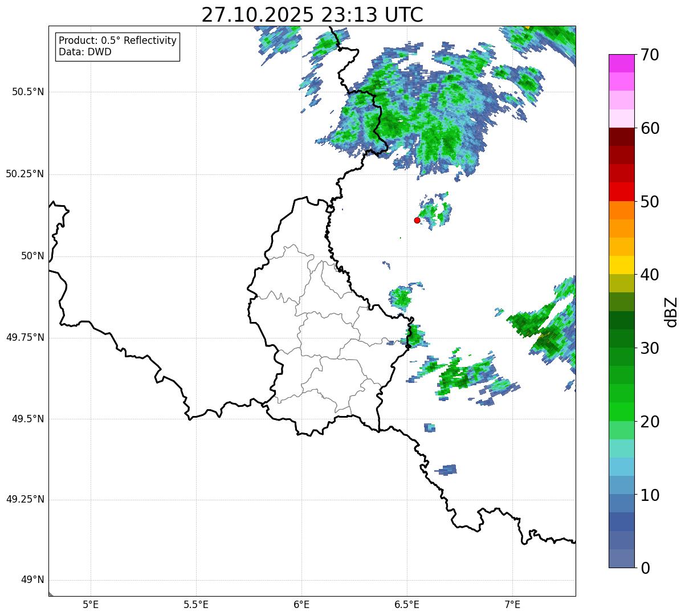The image size is (685, 616).
Task: Click the olive colorbar segment below 40
Action: point(621,283)
